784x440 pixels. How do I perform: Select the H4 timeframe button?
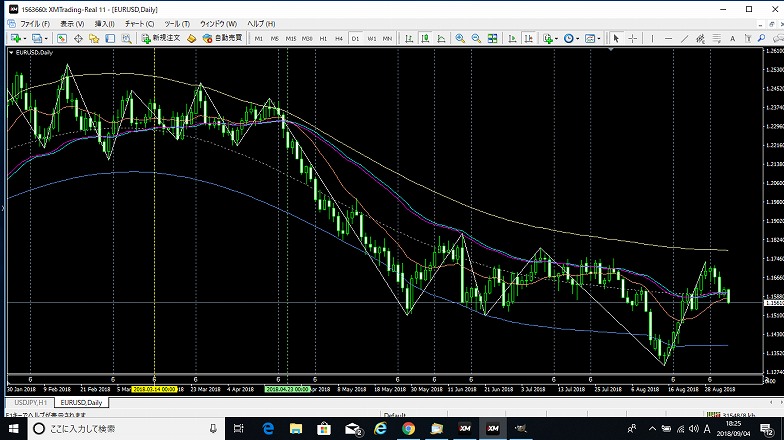(338, 38)
